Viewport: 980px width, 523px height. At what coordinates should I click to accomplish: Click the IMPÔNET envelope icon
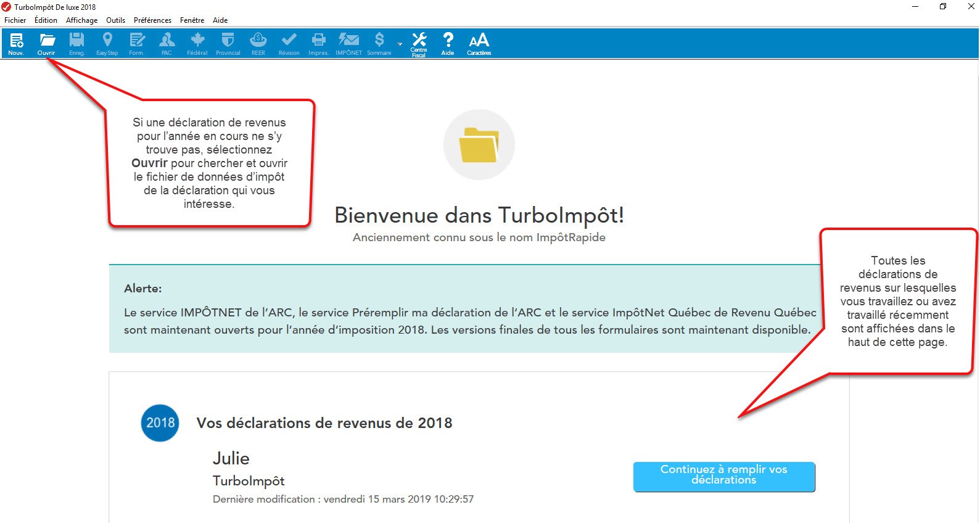pos(348,44)
